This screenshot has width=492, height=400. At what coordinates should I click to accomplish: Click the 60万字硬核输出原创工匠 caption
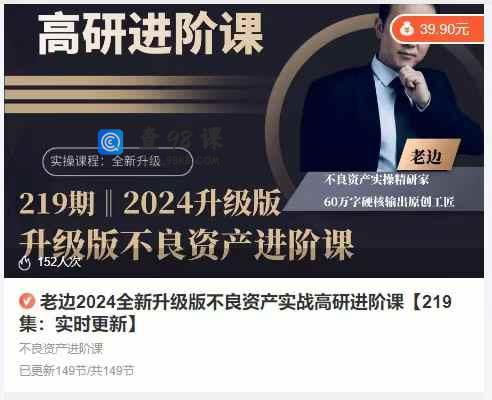click(x=389, y=202)
